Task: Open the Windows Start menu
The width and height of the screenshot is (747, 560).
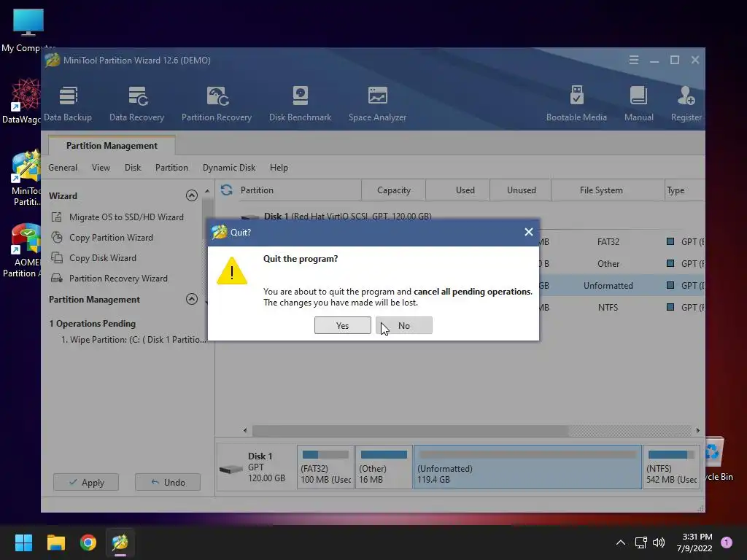Action: pos(23,542)
